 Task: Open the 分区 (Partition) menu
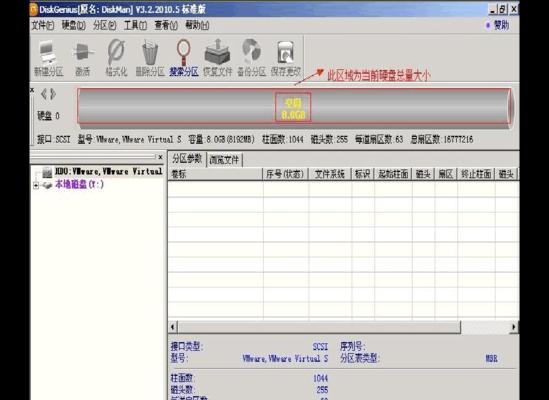point(104,25)
